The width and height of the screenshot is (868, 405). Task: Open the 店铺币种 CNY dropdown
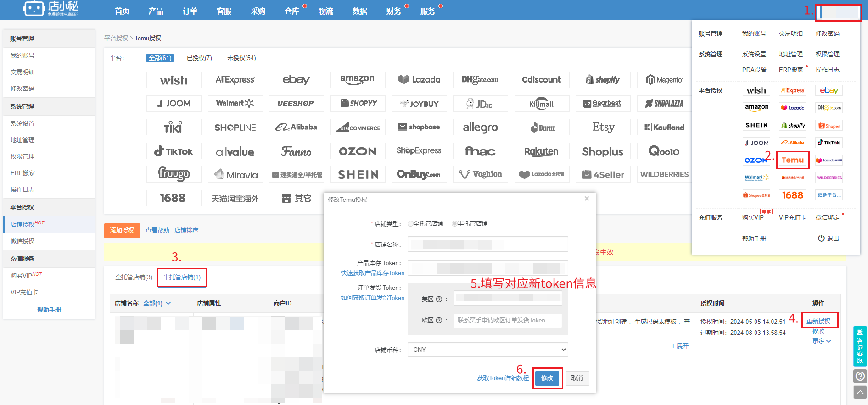coord(487,350)
